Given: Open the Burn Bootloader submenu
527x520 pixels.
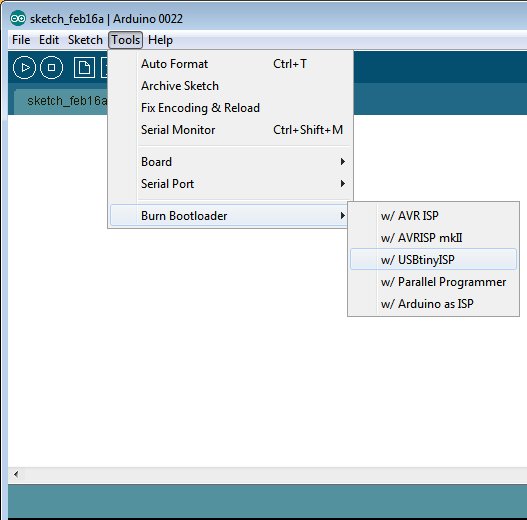Looking at the screenshot, I should tap(229, 215).
